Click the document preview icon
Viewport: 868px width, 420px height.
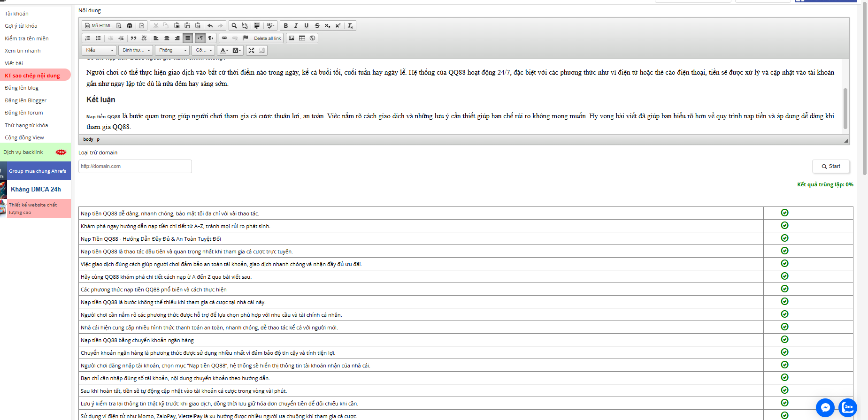pos(119,26)
